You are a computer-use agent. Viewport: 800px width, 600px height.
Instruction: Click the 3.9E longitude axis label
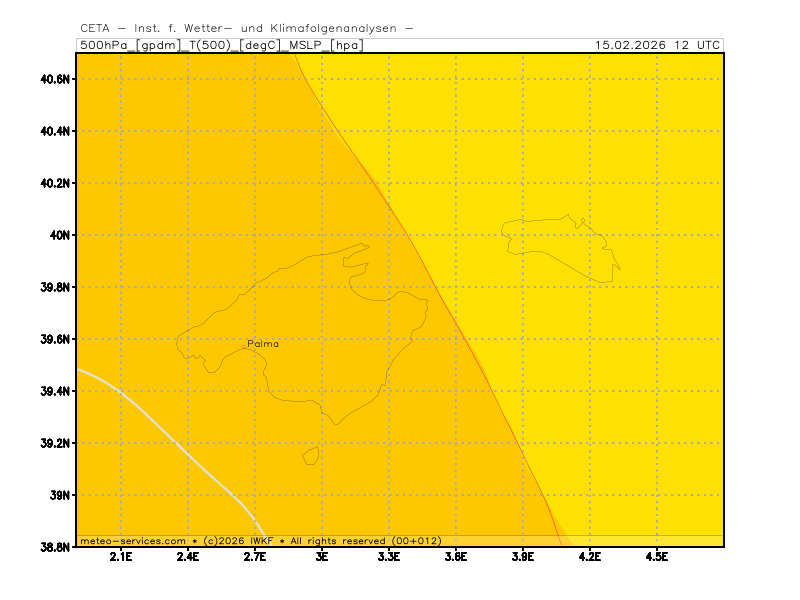pos(522,557)
